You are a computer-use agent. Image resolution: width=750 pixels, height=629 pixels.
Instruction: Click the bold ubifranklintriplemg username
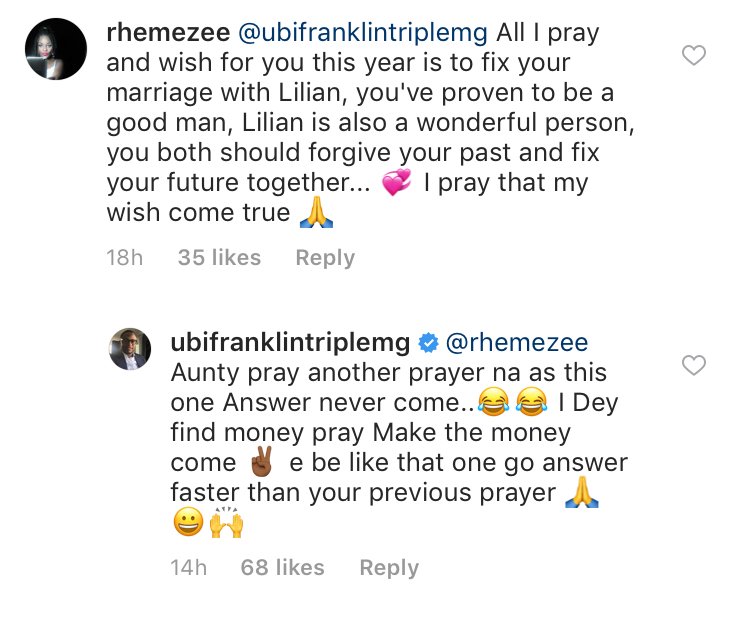click(x=290, y=343)
